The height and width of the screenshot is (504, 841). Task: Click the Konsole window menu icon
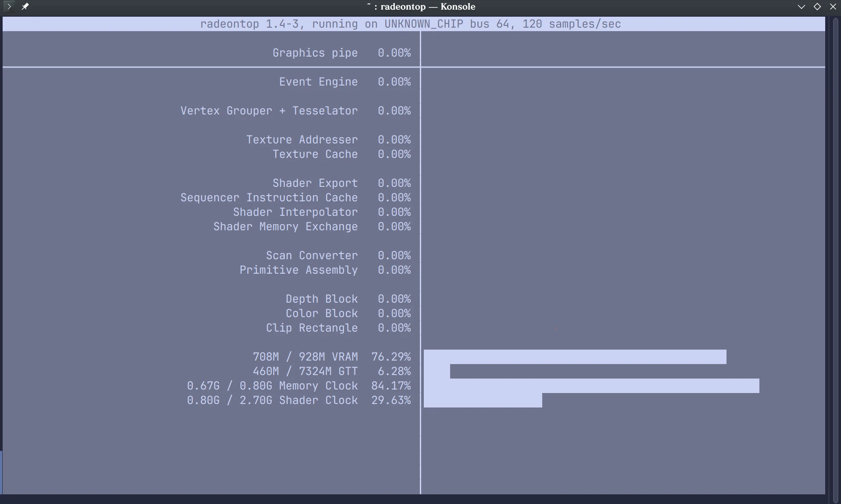[x=9, y=7]
